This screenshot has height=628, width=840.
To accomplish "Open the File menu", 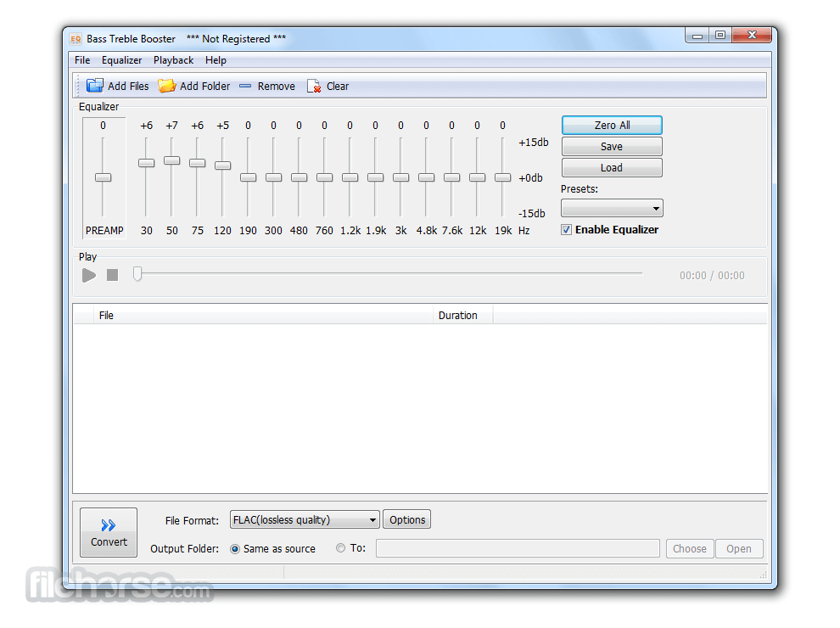I will (82, 60).
